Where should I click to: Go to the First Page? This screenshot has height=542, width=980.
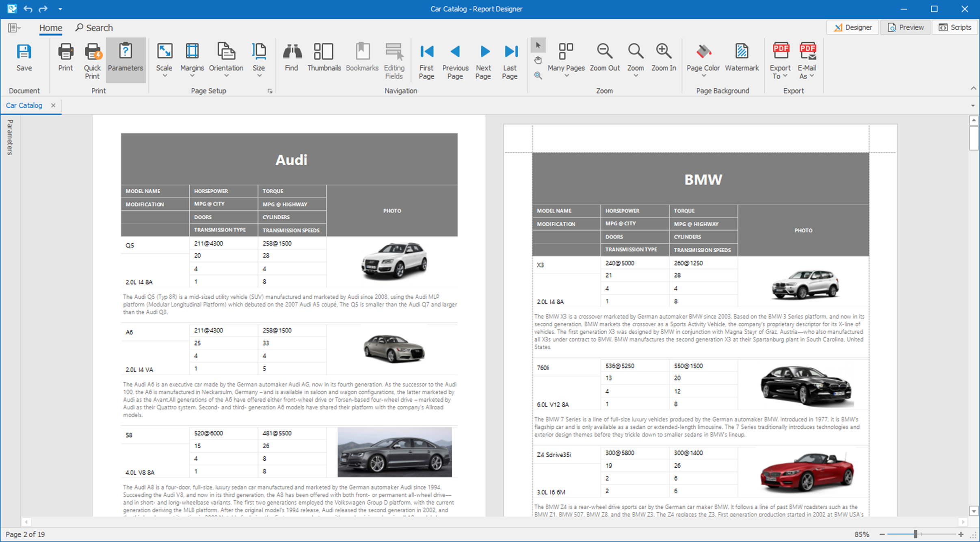pos(426,61)
